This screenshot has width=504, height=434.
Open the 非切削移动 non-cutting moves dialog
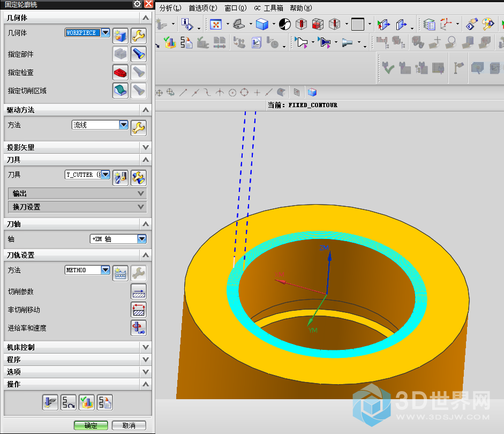point(139,310)
